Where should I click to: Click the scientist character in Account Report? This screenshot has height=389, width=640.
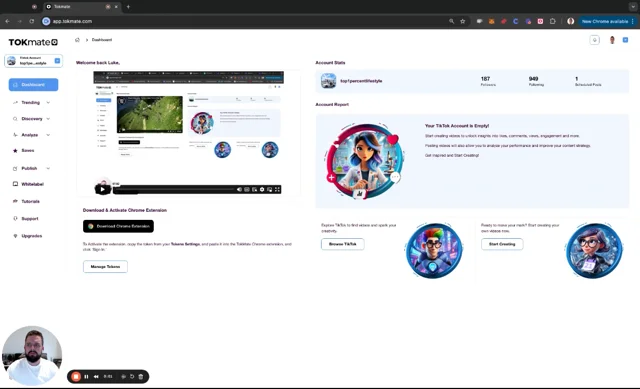[364, 162]
